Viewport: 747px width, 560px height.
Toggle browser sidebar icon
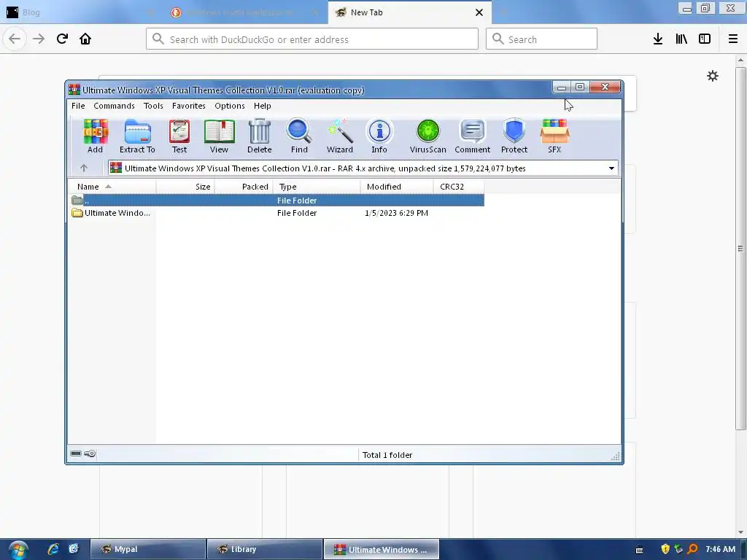click(705, 39)
